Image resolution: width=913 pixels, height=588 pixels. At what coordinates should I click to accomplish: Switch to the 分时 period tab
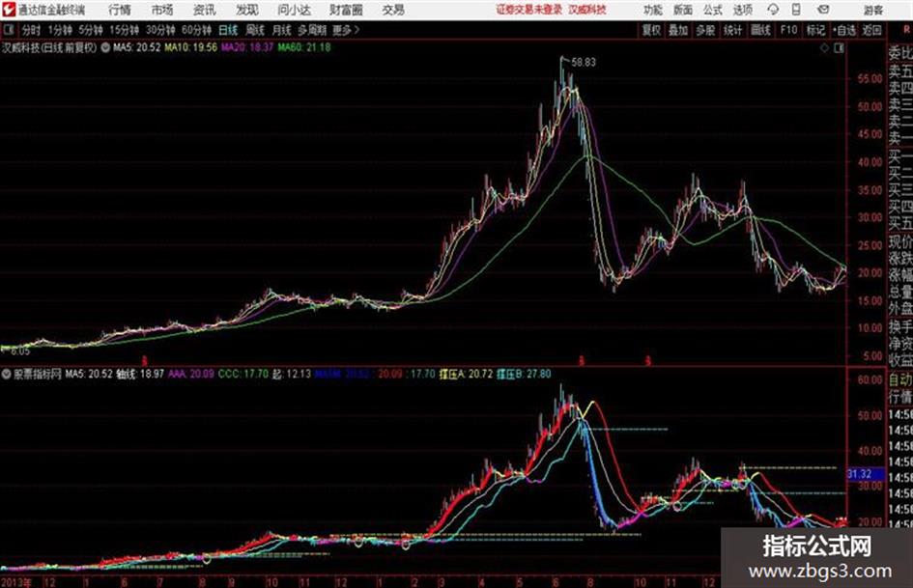[31, 30]
